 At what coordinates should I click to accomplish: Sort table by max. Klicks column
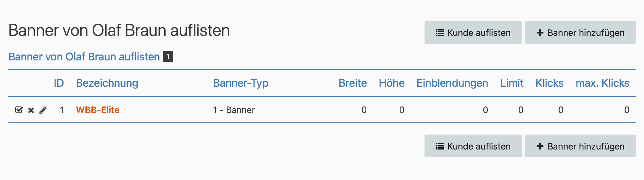[x=603, y=83]
